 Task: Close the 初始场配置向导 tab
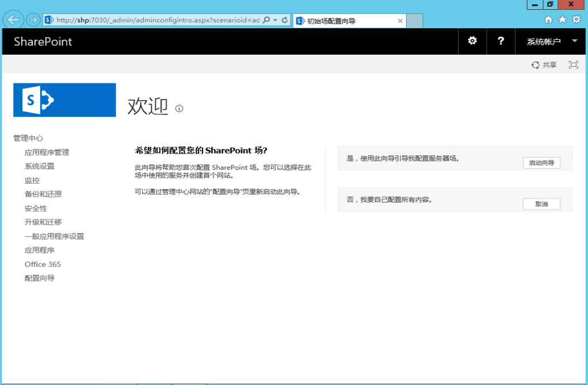point(400,21)
